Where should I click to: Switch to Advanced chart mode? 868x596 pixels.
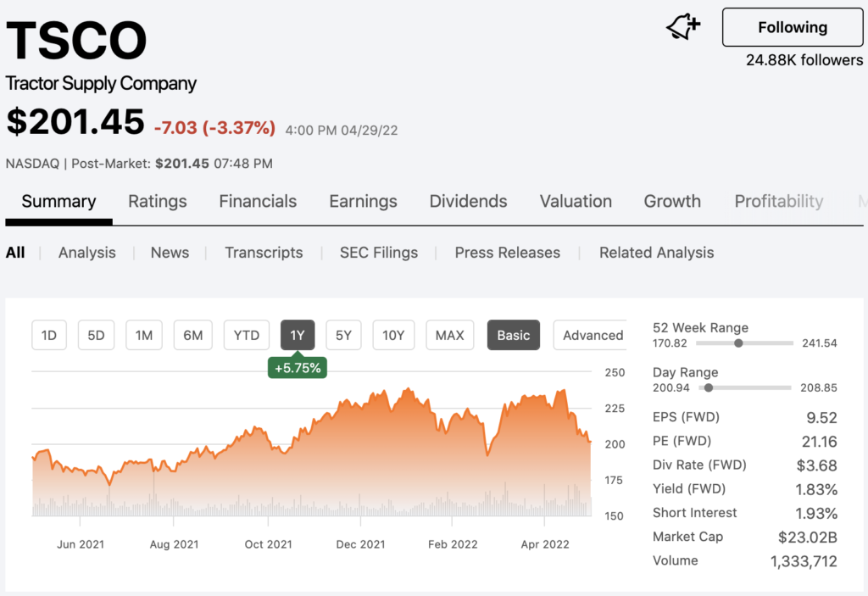(591, 335)
